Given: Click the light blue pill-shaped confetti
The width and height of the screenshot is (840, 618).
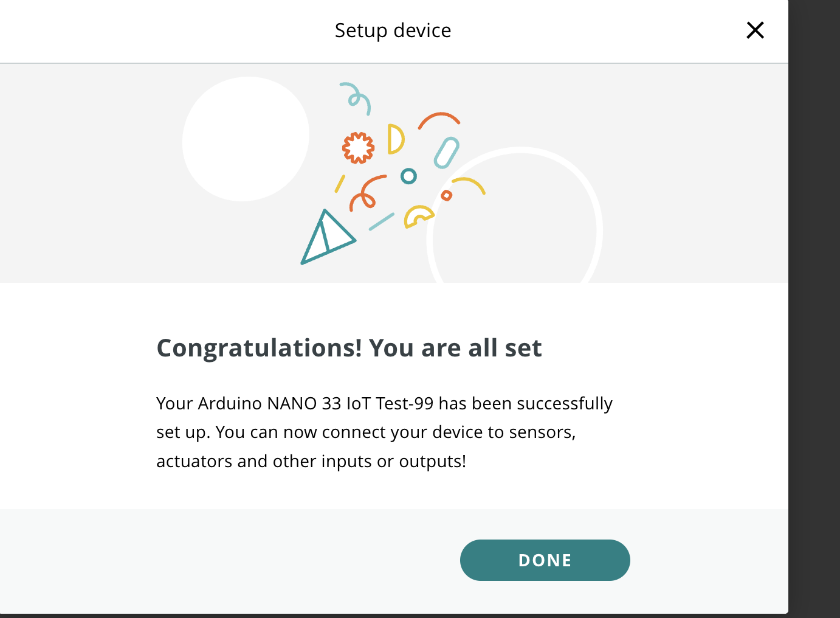Looking at the screenshot, I should 446,153.
